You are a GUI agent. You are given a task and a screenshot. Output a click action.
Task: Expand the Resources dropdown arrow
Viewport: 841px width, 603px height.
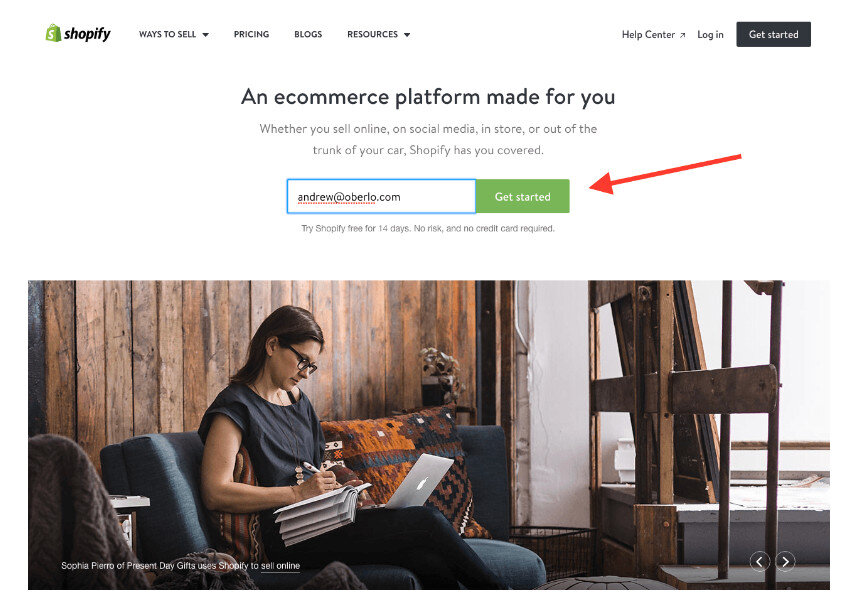point(407,35)
